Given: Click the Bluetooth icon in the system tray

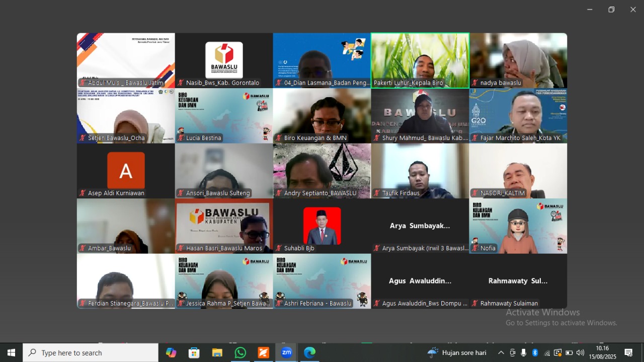Looking at the screenshot, I should point(535,353).
